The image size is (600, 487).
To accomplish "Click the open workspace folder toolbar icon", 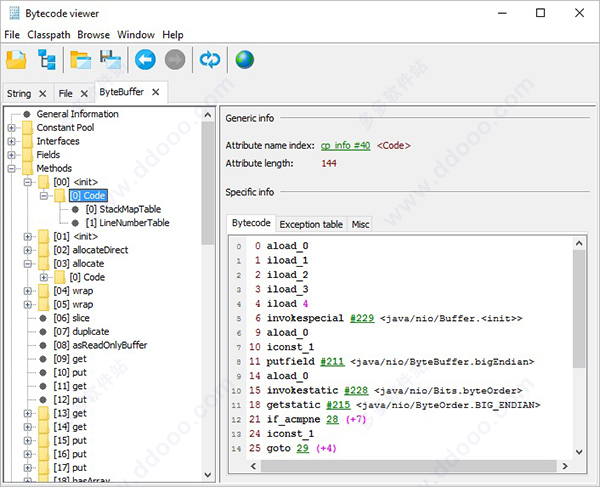I will [80, 60].
